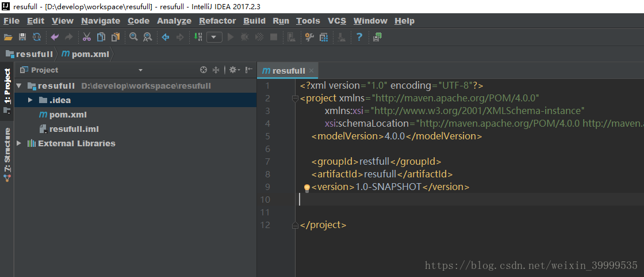Screen dimensions: 644x277
Task: Click Scroll from Source crosshair icon
Action: (x=204, y=70)
